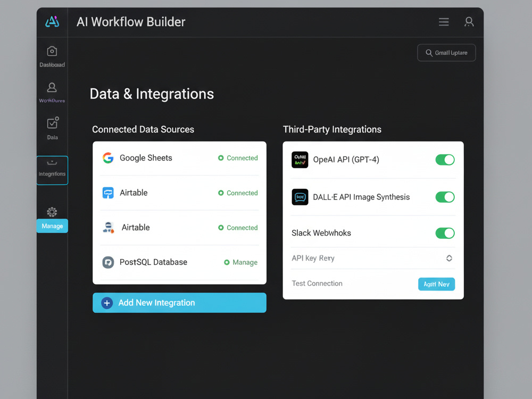Open the Workflows person icon in sidebar
The image size is (532, 399).
[52, 87]
